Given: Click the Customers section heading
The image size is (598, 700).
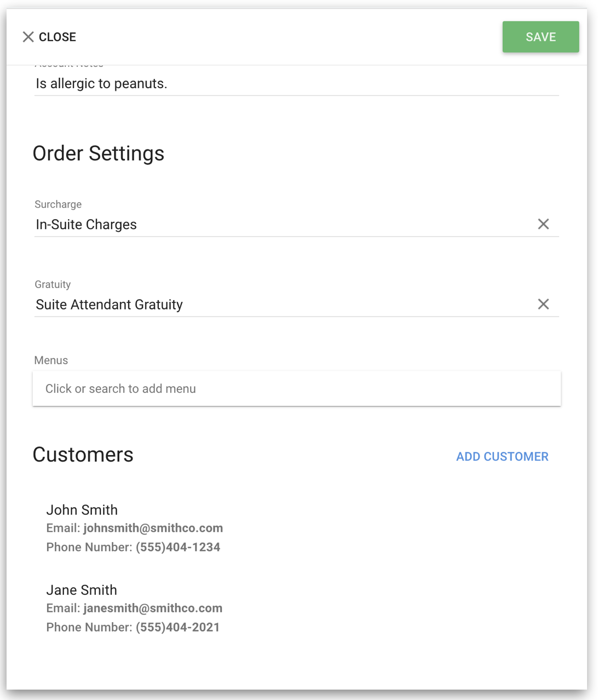Looking at the screenshot, I should [83, 455].
